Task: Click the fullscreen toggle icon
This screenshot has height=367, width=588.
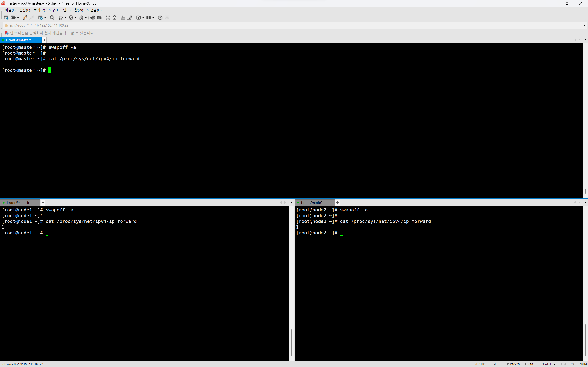Action: [x=108, y=18]
